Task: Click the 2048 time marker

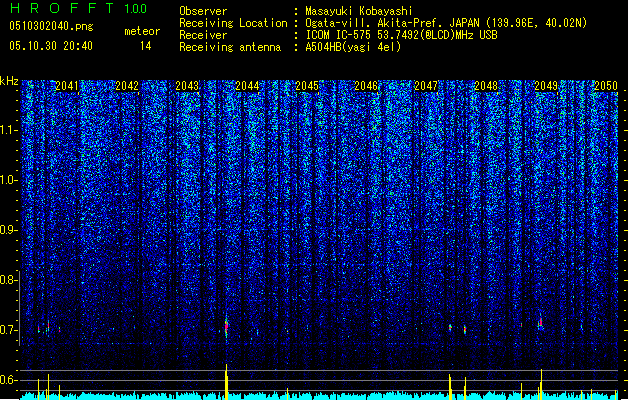Action: click(486, 86)
